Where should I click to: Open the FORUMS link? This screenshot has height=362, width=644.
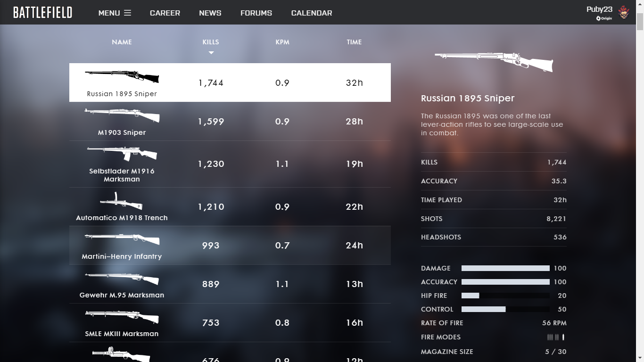point(256,13)
